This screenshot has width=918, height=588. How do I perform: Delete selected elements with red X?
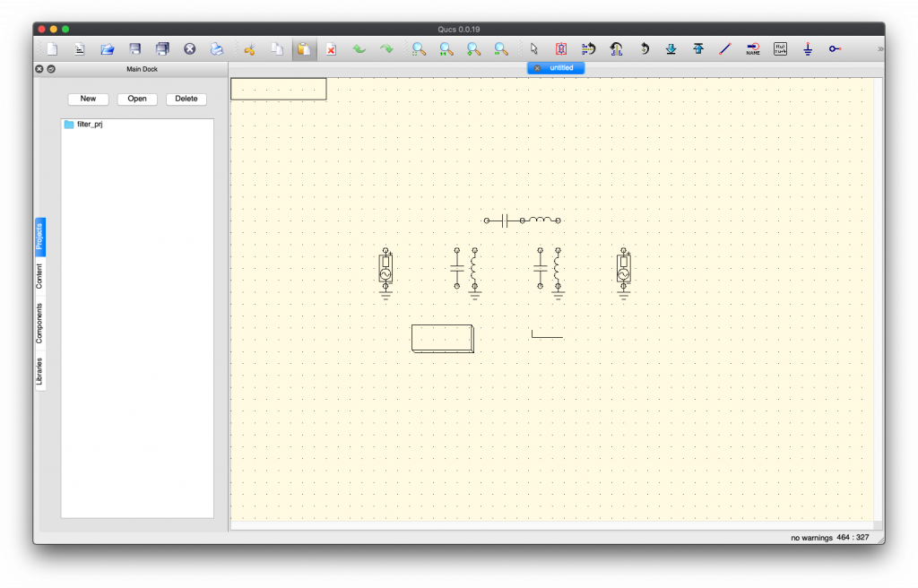(x=332, y=49)
